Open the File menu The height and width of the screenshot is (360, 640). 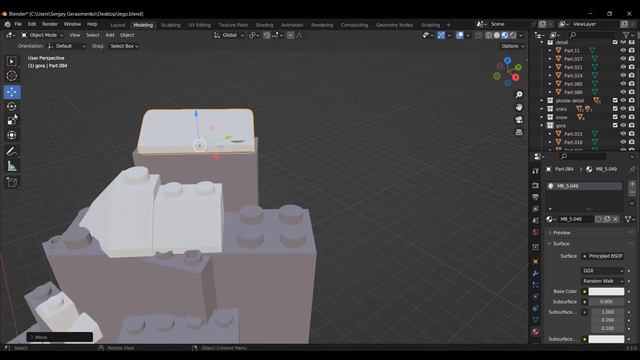pyautogui.click(x=18, y=24)
